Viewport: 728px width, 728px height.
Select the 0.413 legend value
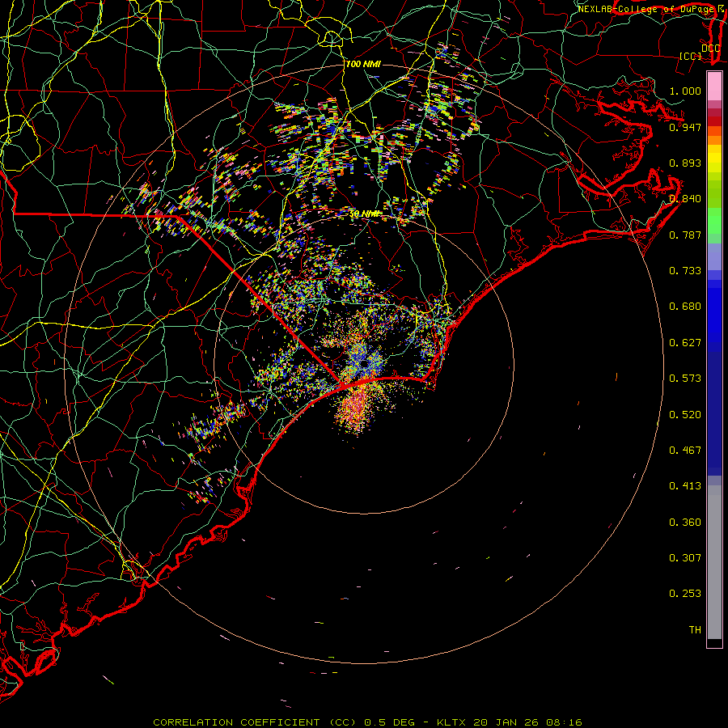pos(685,486)
